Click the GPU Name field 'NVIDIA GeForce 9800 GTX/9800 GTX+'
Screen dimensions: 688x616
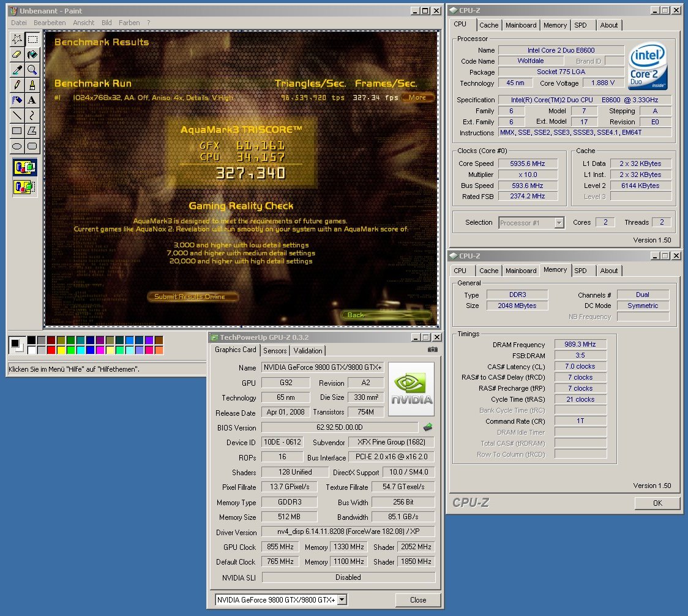click(323, 367)
